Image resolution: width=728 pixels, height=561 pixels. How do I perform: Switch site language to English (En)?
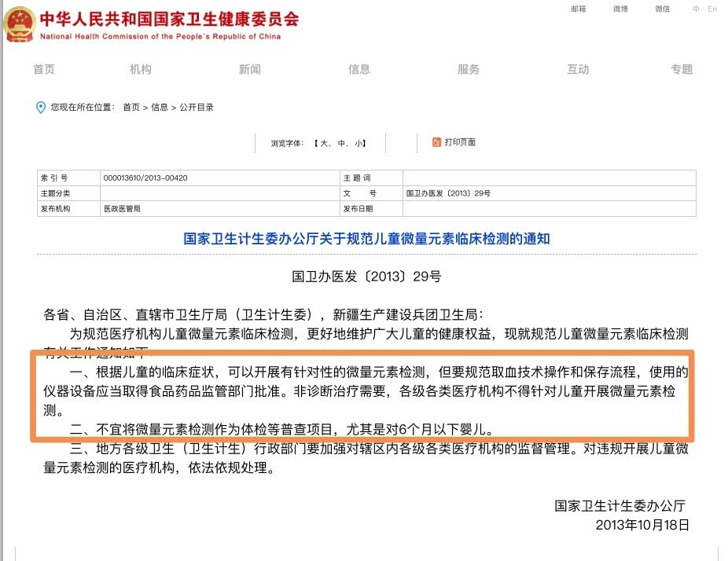pos(711,9)
